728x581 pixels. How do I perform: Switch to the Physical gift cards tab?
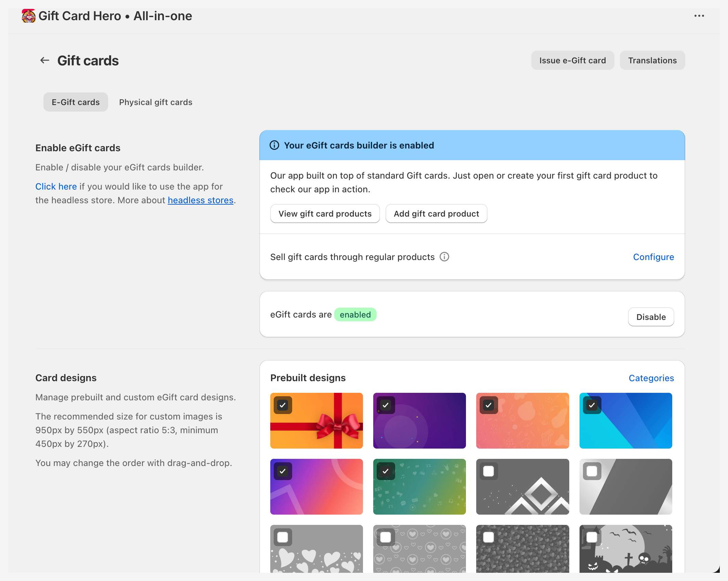pyautogui.click(x=156, y=102)
